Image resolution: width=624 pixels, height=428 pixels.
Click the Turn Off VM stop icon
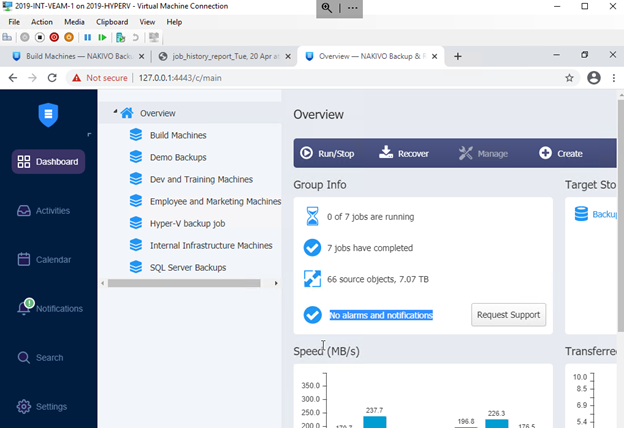39,37
